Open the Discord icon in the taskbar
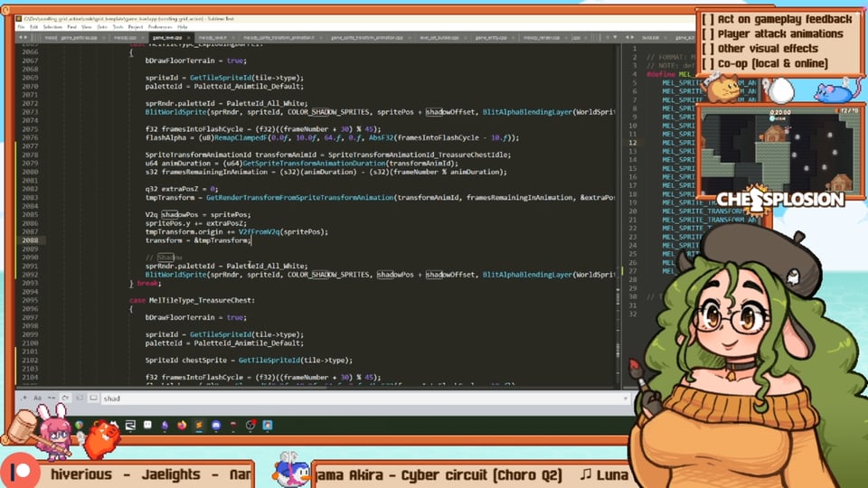868x488 pixels. [x=216, y=425]
